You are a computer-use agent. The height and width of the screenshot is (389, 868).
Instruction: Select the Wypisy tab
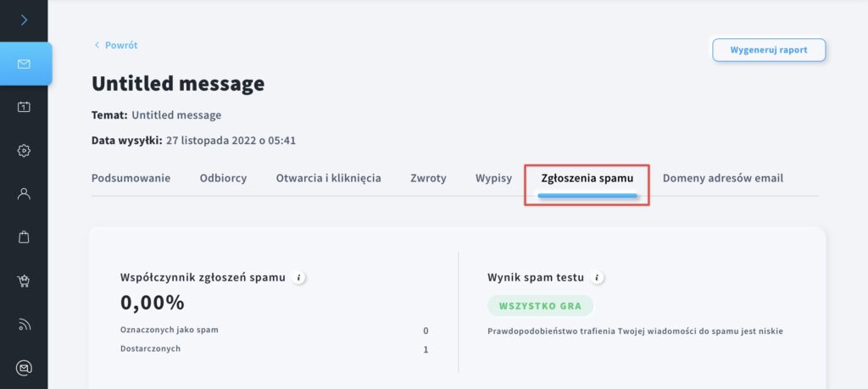click(493, 178)
